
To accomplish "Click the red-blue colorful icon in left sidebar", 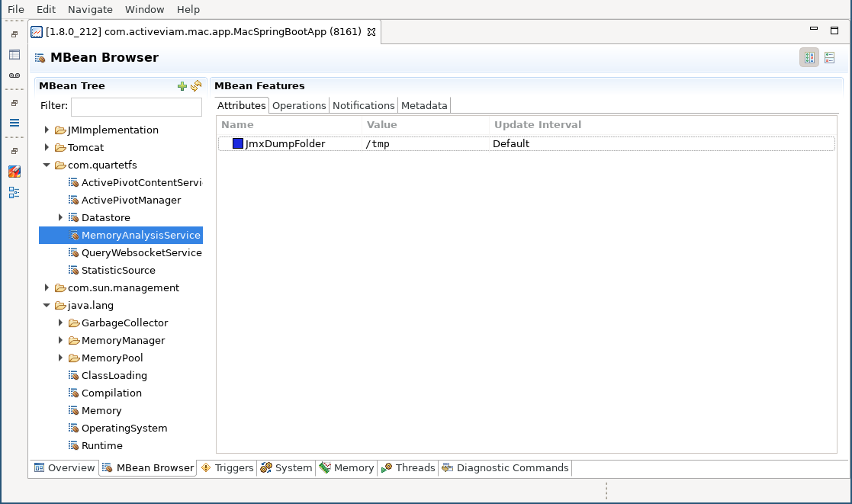I will pyautogui.click(x=14, y=172).
